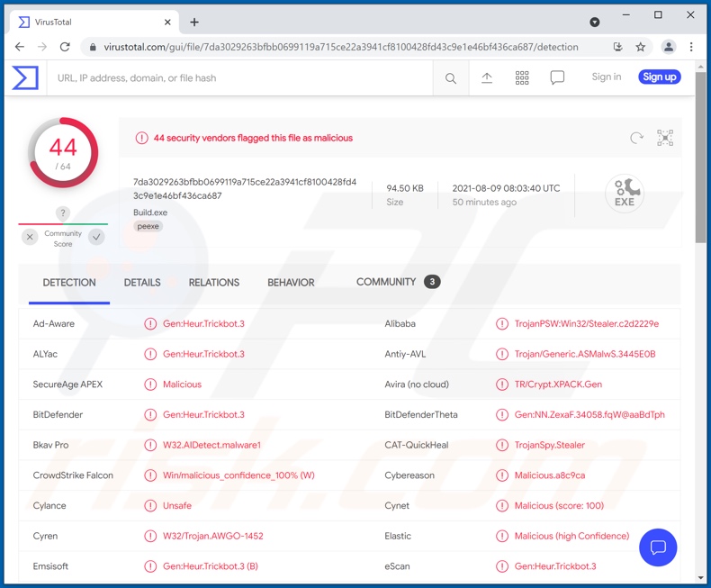Open the apps grid icon
Screen dimensions: 711x588
click(522, 78)
